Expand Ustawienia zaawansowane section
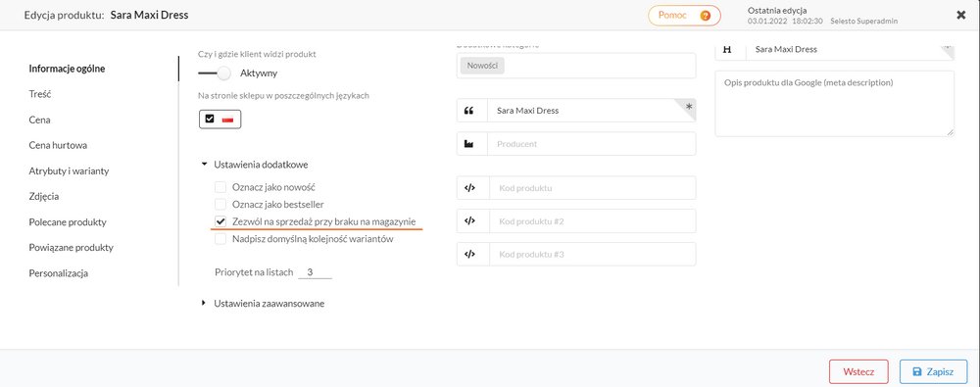980x387 pixels. point(263,303)
